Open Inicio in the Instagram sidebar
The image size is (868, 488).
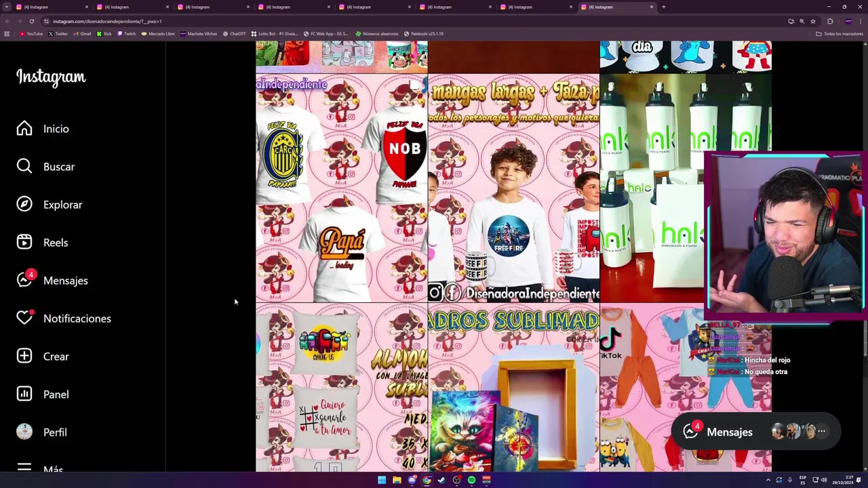click(x=43, y=129)
